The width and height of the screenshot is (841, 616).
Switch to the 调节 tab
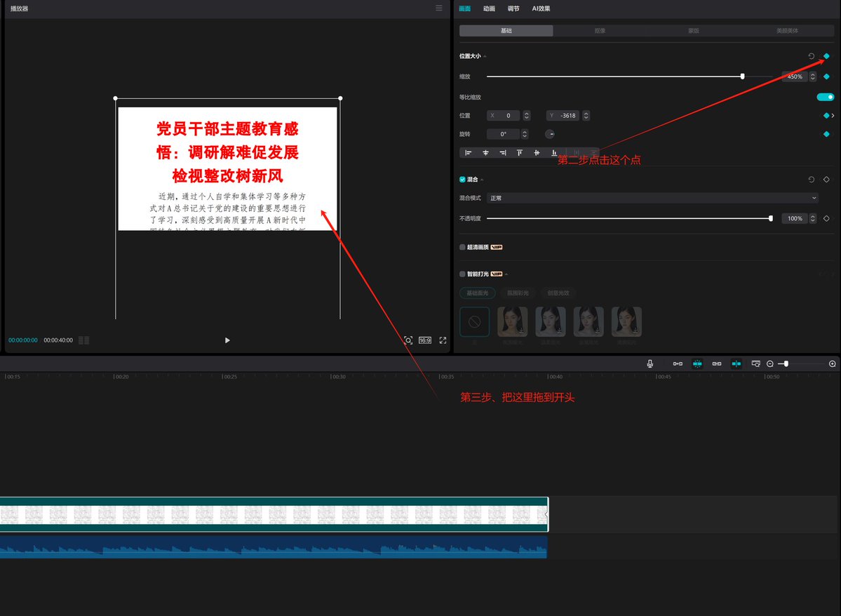tap(513, 8)
